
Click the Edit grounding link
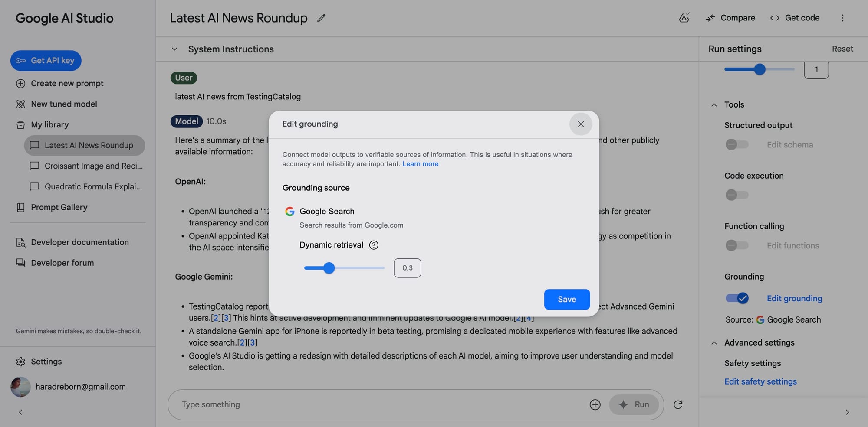[x=794, y=298]
